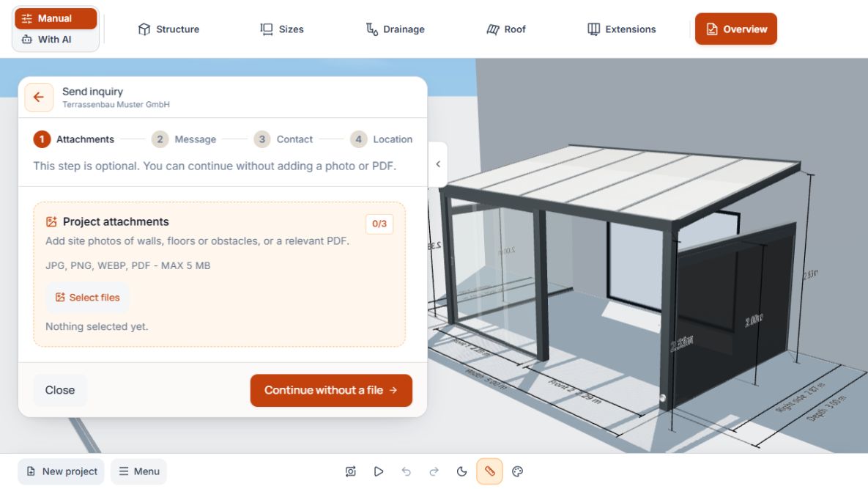The image size is (868, 489).
Task: Close the inquiry dialog
Action: tap(60, 391)
